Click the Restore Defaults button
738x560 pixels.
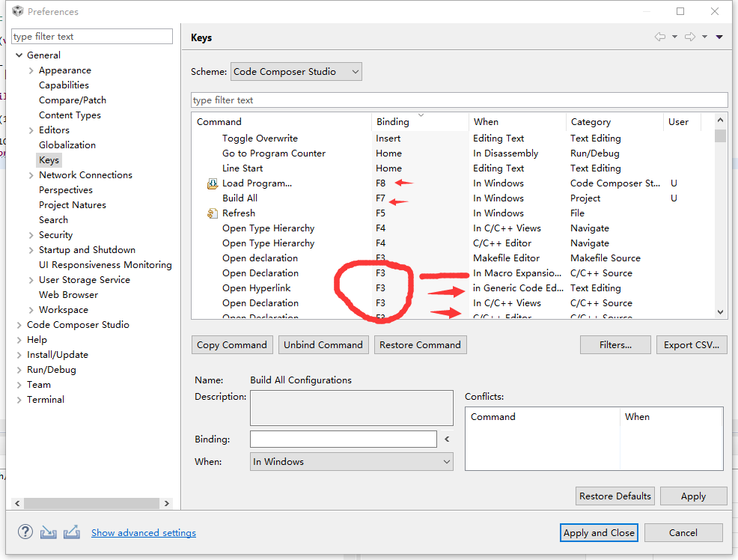(x=615, y=496)
